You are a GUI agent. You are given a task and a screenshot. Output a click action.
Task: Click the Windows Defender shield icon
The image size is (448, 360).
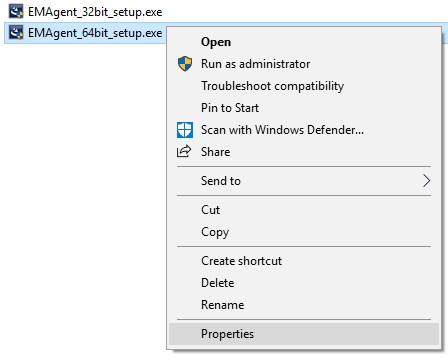click(185, 130)
